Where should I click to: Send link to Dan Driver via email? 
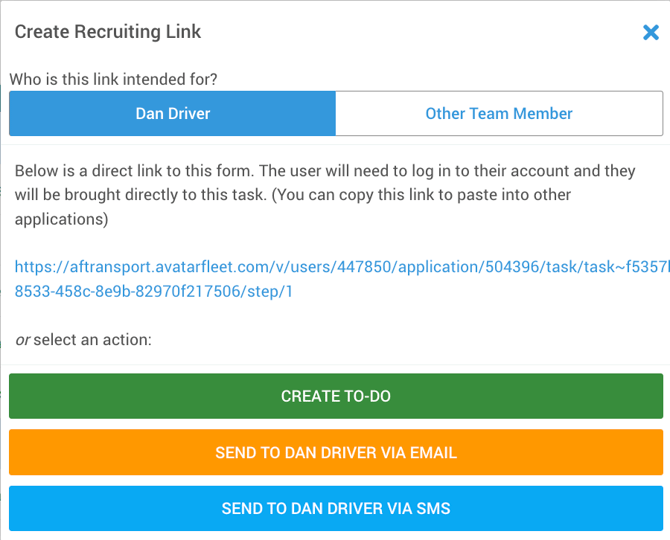point(335,452)
